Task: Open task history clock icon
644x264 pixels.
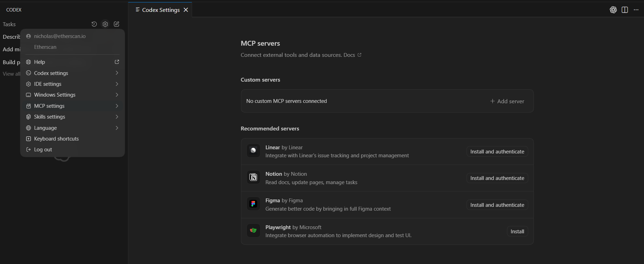Action: pyautogui.click(x=94, y=24)
